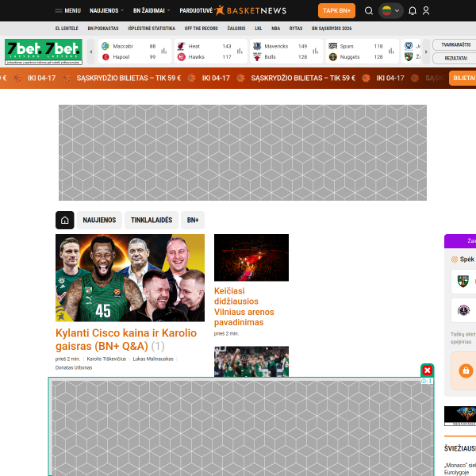
Task: Open BN SĄSKRYDIS 2026 link
Action: click(x=332, y=29)
